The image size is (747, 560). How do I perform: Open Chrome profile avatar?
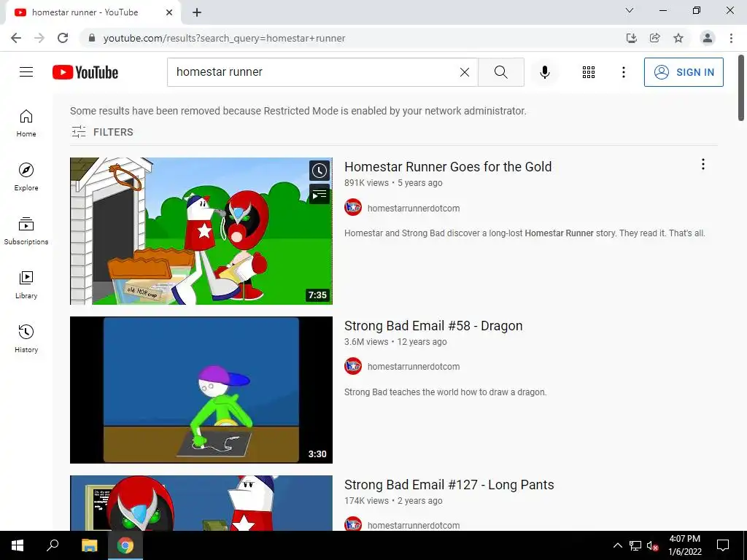708,38
